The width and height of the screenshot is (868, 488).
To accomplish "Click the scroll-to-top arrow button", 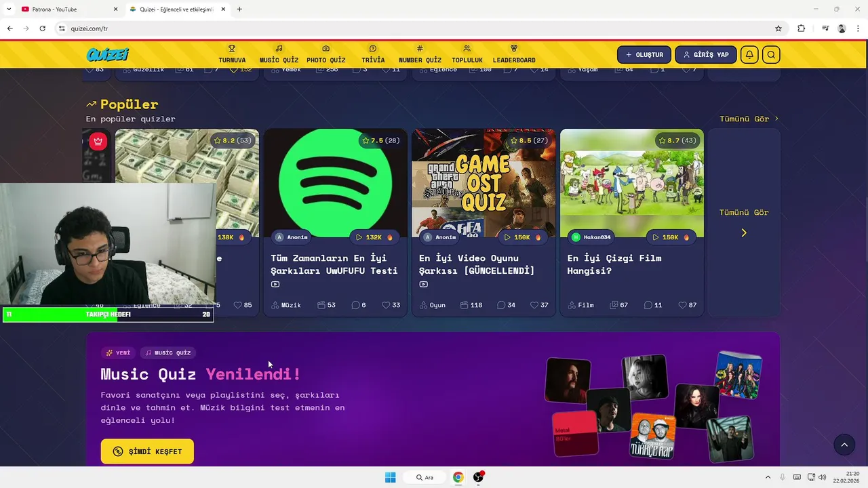I will (844, 445).
